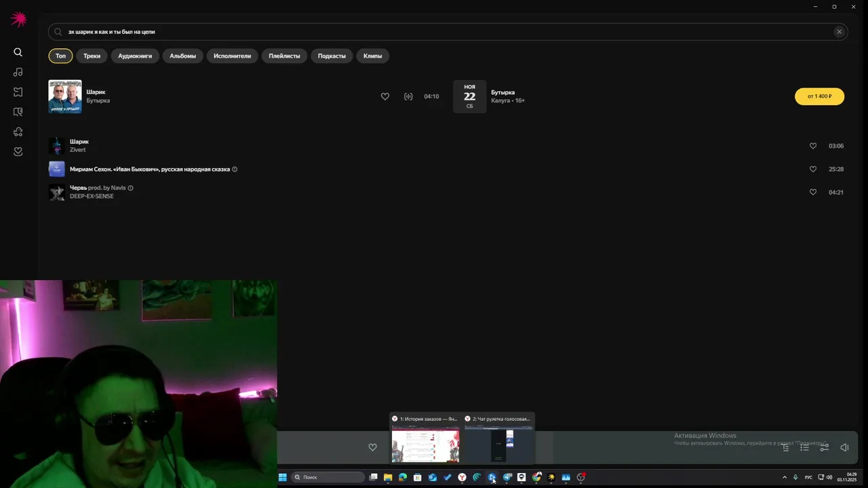The height and width of the screenshot is (488, 868).
Task: Open Chrome from the taskbar
Action: tap(536, 477)
